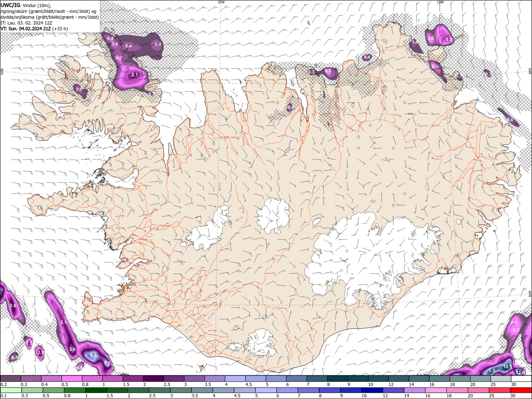
Task: Select the 'rigning/skúrir' description line
Action: pyautogui.click(x=49, y=11)
